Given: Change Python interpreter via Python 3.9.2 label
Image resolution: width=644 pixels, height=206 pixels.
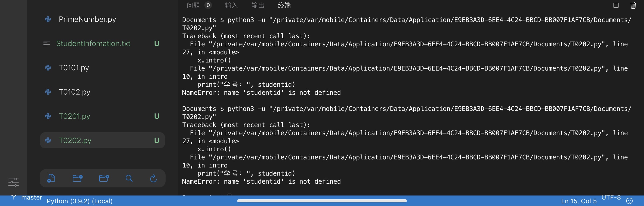Looking at the screenshot, I should pos(80,201).
